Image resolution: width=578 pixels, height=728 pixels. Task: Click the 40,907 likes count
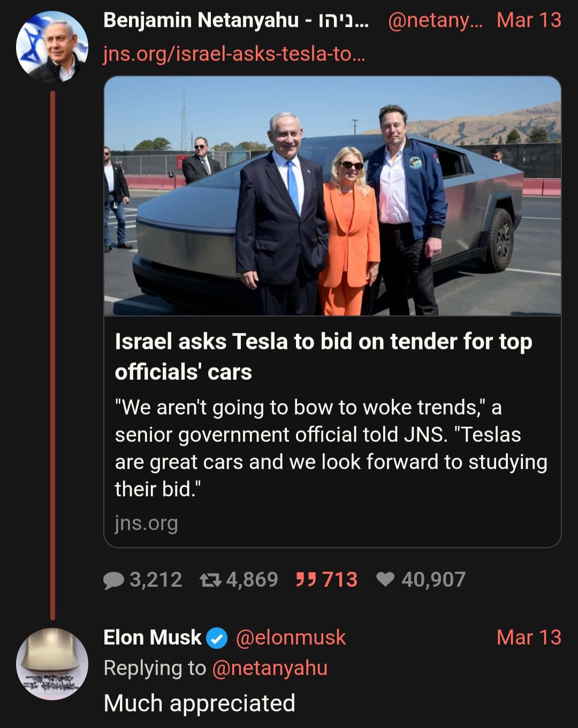tap(433, 580)
